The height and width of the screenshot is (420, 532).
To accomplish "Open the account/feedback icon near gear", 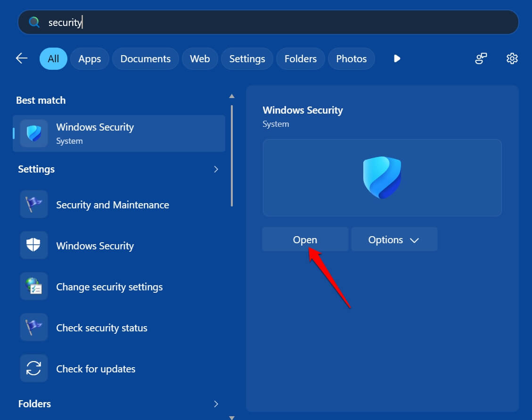I will 481,58.
